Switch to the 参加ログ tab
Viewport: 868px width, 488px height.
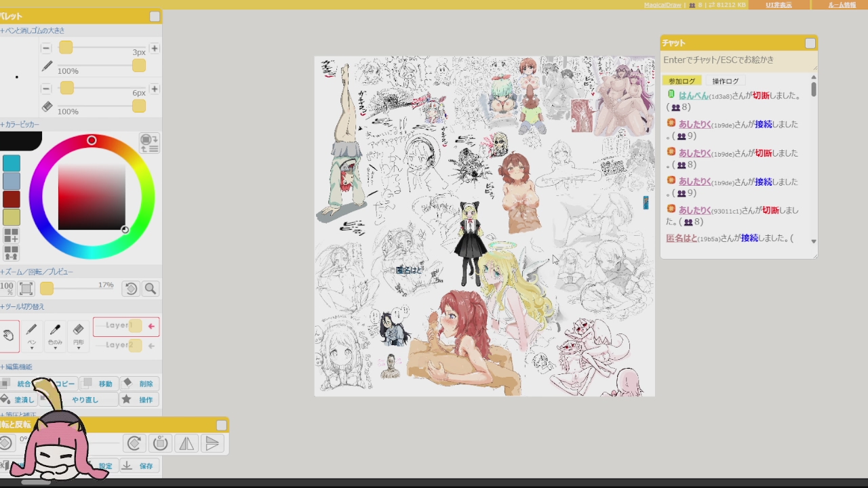point(682,81)
